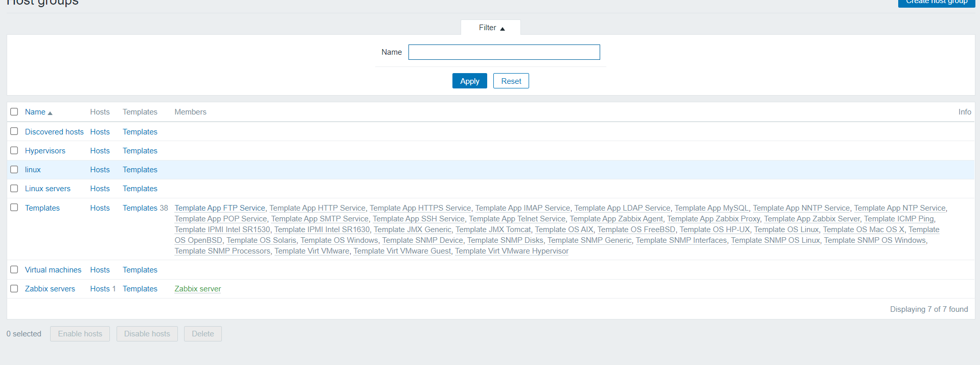Open Template ICMP Ping
The height and width of the screenshot is (365, 980).
(x=899, y=219)
